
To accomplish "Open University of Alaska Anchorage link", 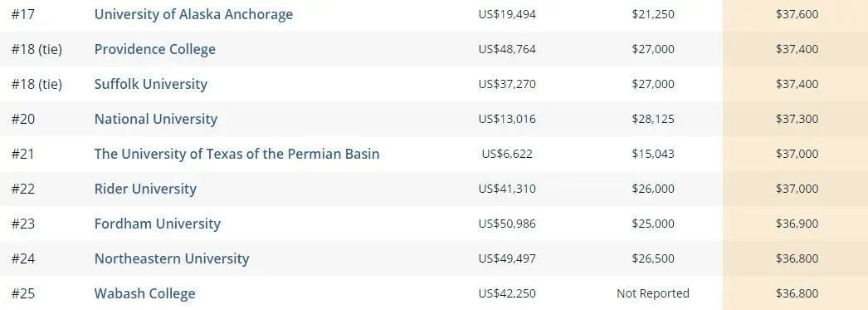I will (x=193, y=14).
